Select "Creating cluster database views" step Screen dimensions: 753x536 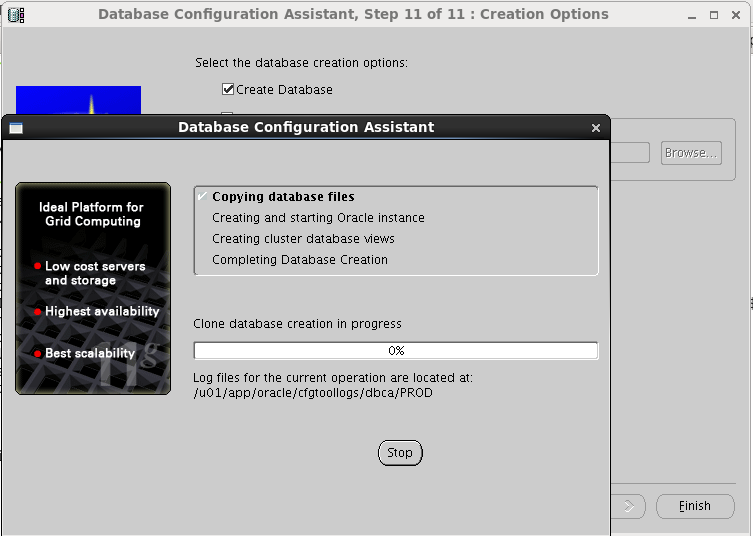click(304, 239)
